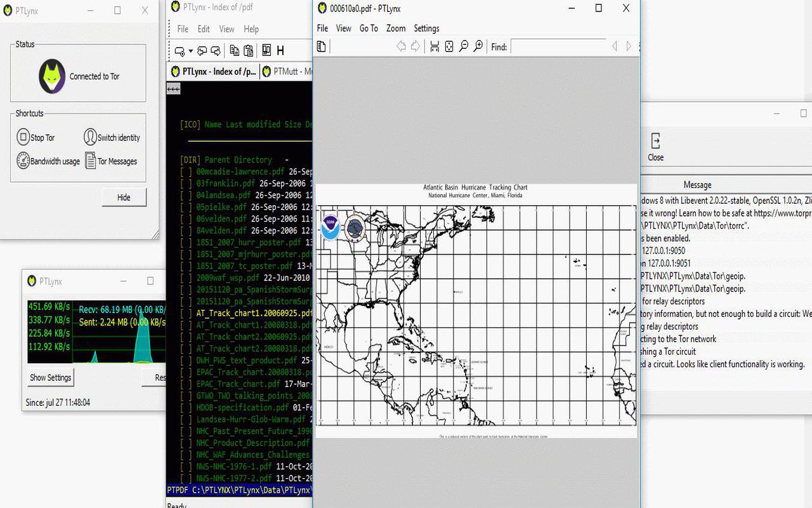Click the Tor fox status icon
Viewport: 812px width, 508px height.
52,76
